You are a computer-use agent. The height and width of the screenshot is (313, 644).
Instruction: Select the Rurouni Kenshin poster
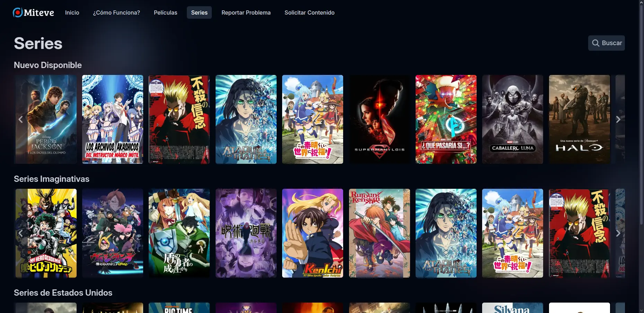click(x=379, y=233)
